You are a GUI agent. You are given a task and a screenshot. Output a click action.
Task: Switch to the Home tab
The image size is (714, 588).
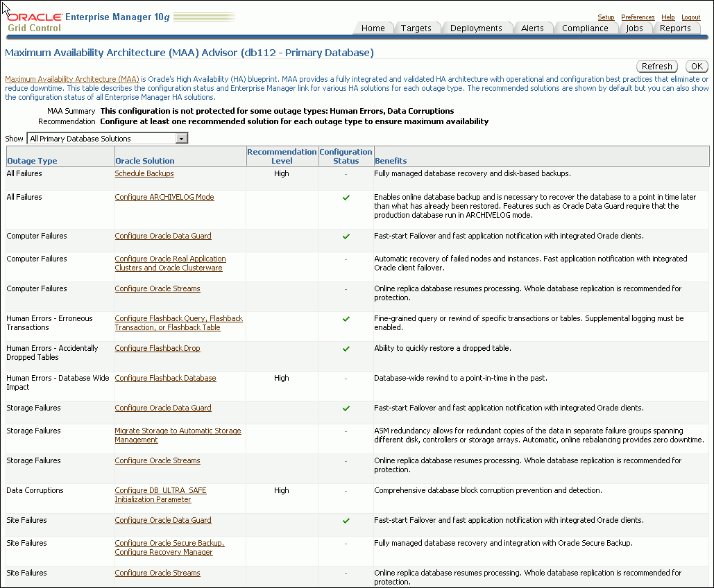[373, 28]
